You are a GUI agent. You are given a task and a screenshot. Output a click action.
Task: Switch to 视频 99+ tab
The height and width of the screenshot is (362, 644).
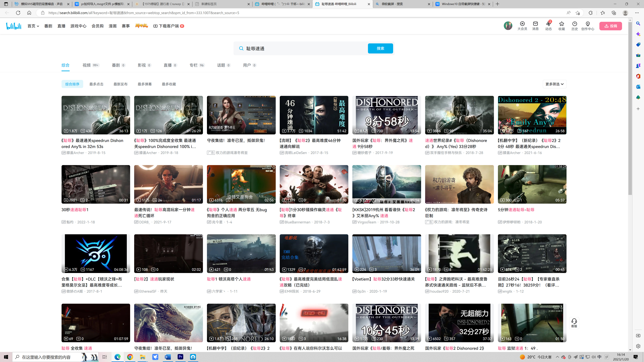click(91, 65)
